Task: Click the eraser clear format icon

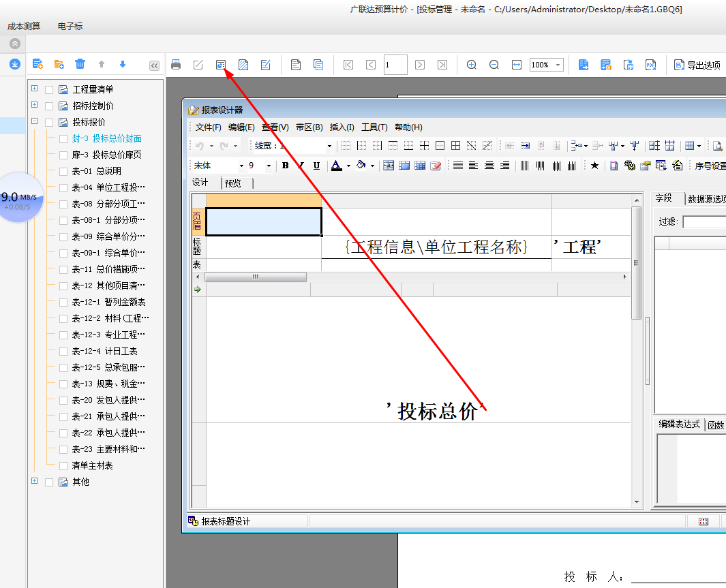Action: 436,166
